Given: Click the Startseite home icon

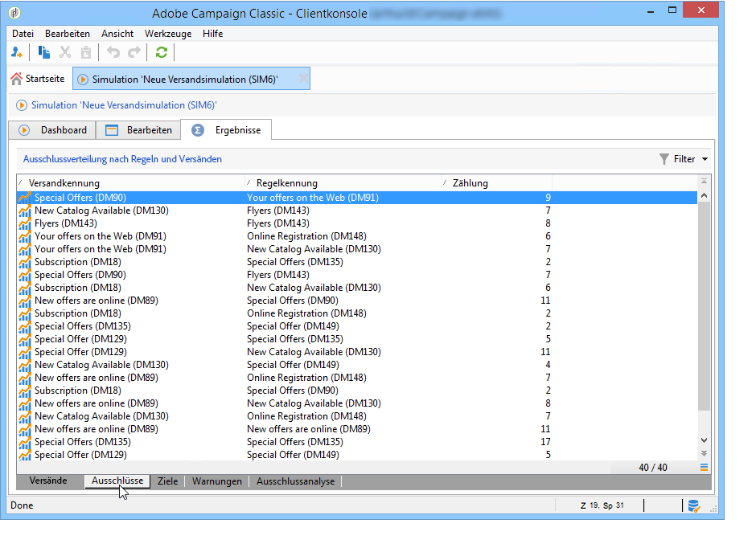Looking at the screenshot, I should (x=16, y=79).
